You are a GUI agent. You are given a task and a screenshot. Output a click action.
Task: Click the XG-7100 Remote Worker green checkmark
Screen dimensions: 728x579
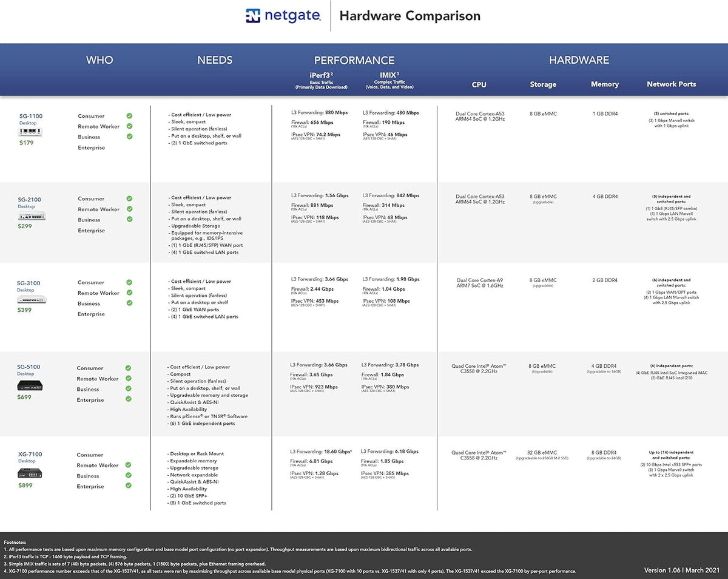(x=128, y=465)
